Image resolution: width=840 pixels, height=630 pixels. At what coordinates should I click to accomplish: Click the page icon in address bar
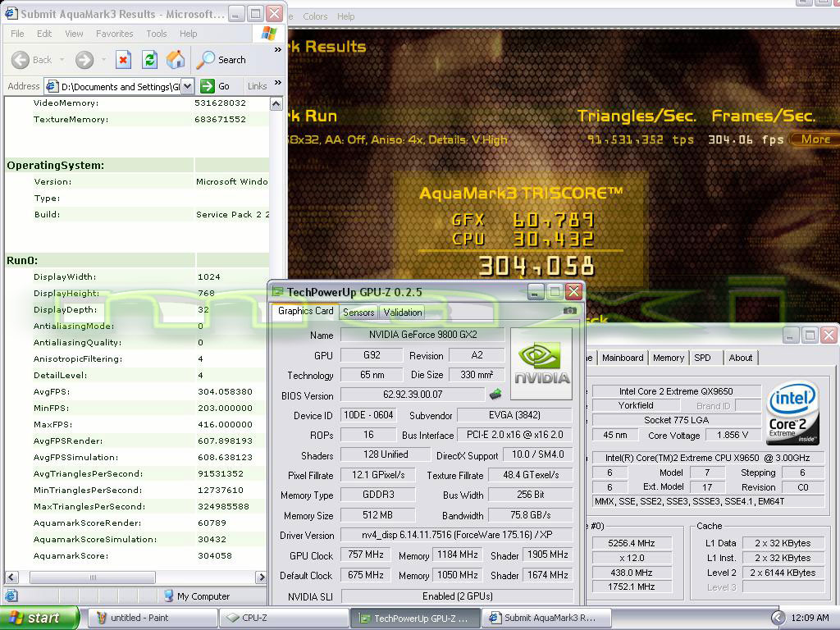pos(52,86)
